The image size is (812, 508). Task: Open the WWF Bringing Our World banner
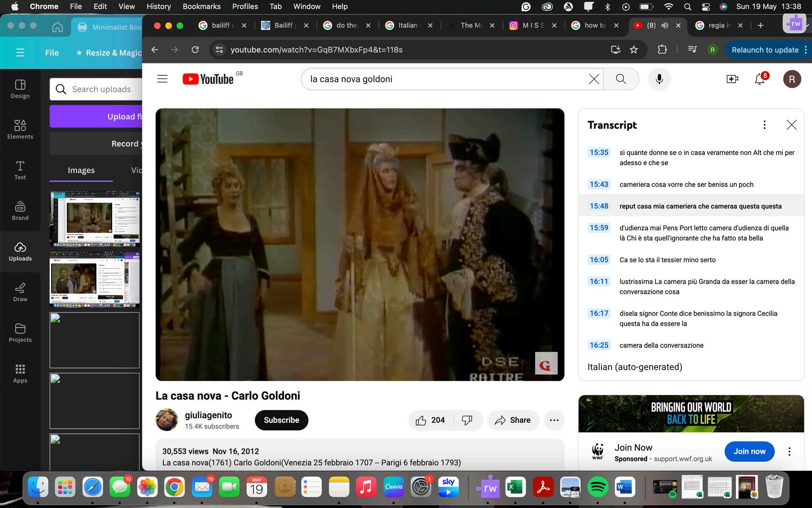click(691, 413)
